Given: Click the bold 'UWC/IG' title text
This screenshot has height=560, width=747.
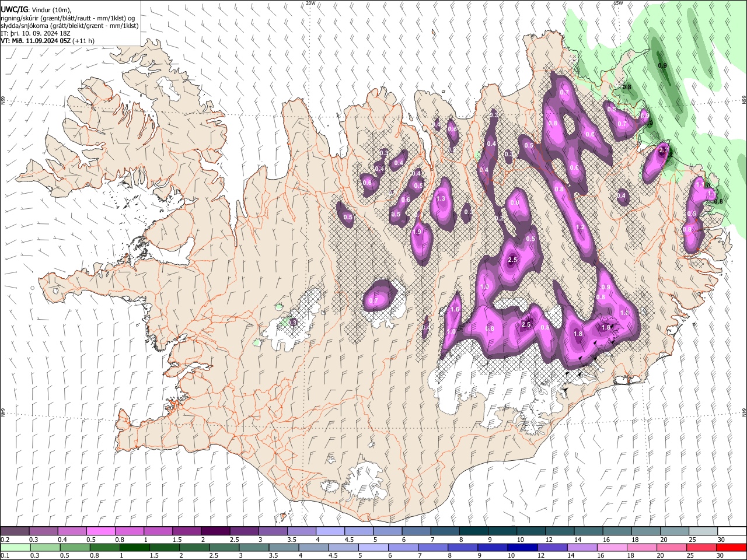Looking at the screenshot, I should [14, 10].
